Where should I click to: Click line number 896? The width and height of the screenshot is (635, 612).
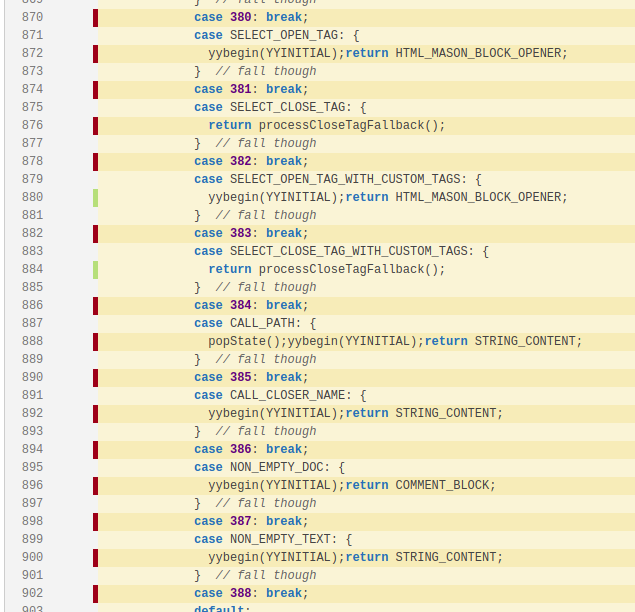[x=32, y=485]
